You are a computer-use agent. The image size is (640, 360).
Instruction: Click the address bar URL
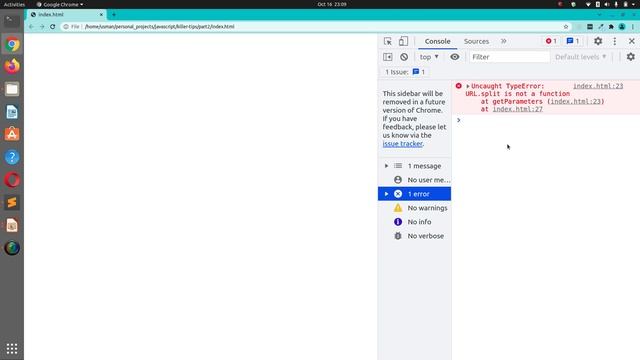(159, 27)
